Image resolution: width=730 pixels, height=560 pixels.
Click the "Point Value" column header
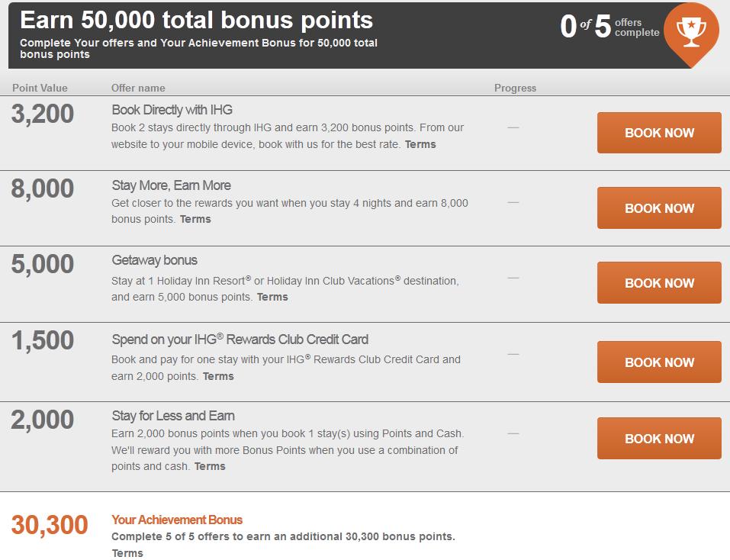coord(40,88)
